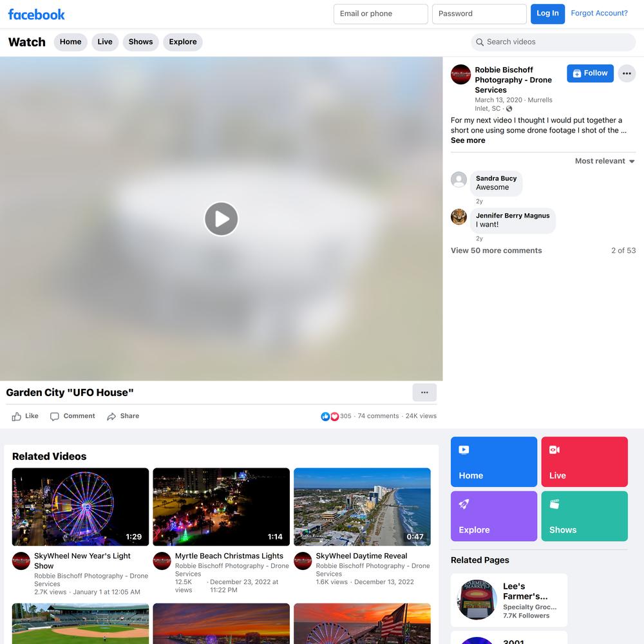Click the Share arrow icon
Image resolution: width=644 pixels, height=644 pixels.
point(111,417)
